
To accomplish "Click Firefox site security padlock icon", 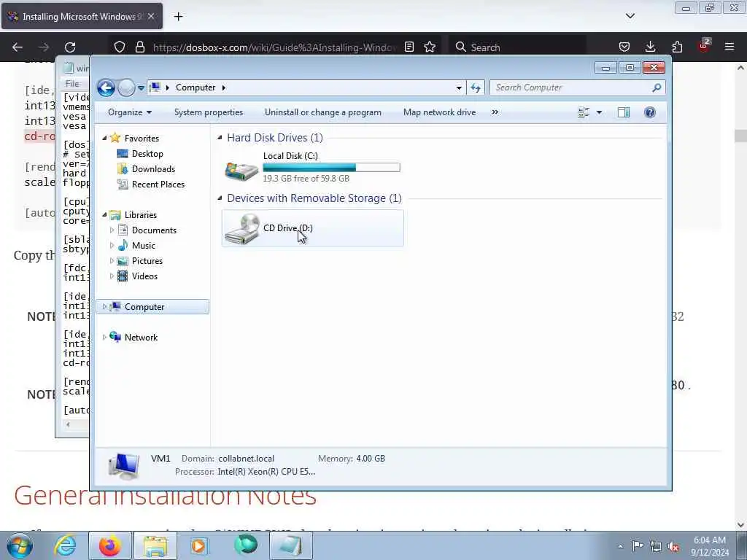I will point(139,47).
